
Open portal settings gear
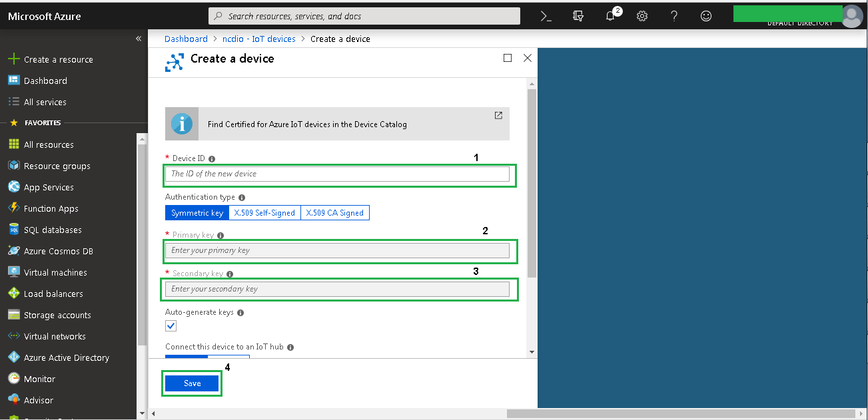642,16
